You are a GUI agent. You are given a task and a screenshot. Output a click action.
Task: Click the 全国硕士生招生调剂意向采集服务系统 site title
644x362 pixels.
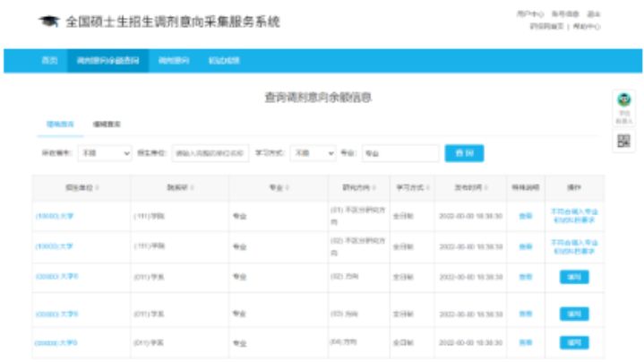pyautogui.click(x=173, y=22)
